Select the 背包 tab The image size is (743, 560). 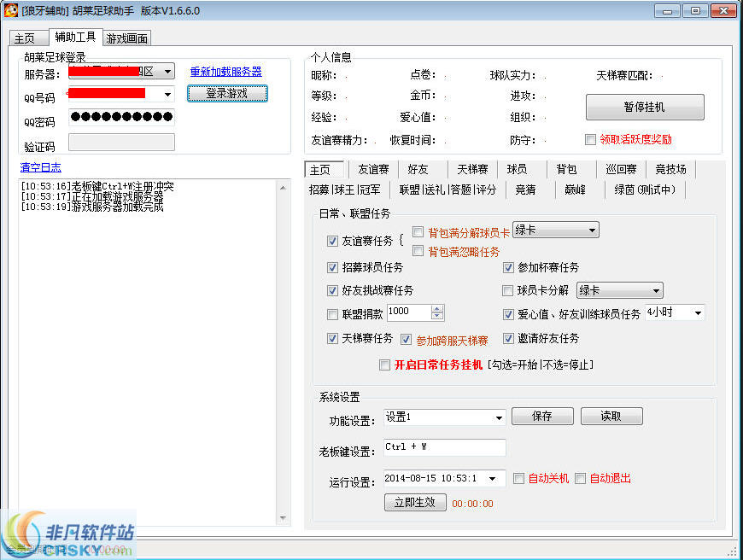click(x=566, y=169)
